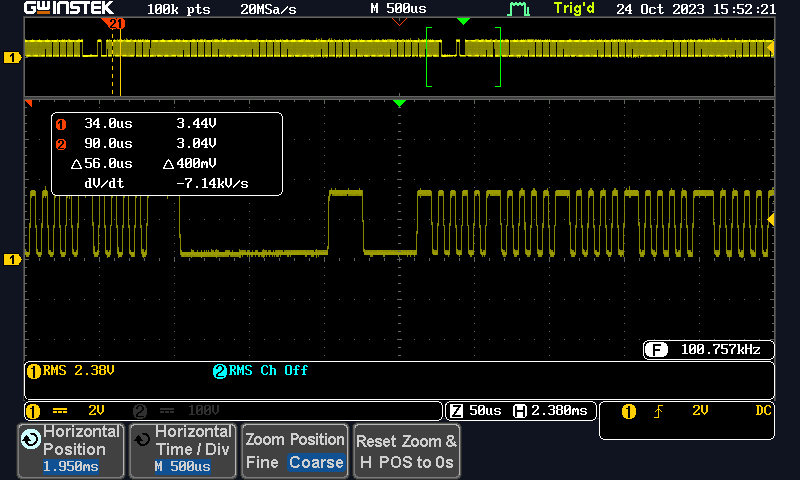Click the 2.380ms horizontal position value

559,411
